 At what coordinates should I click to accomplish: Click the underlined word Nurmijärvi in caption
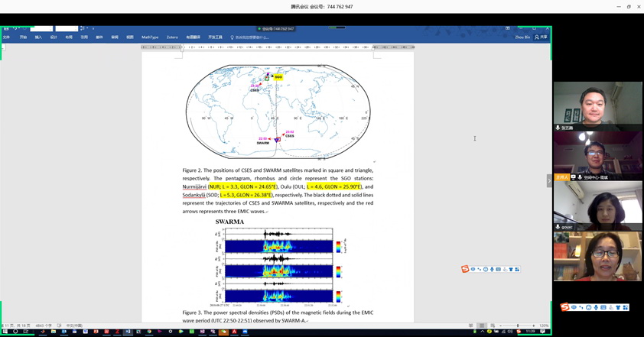(194, 186)
